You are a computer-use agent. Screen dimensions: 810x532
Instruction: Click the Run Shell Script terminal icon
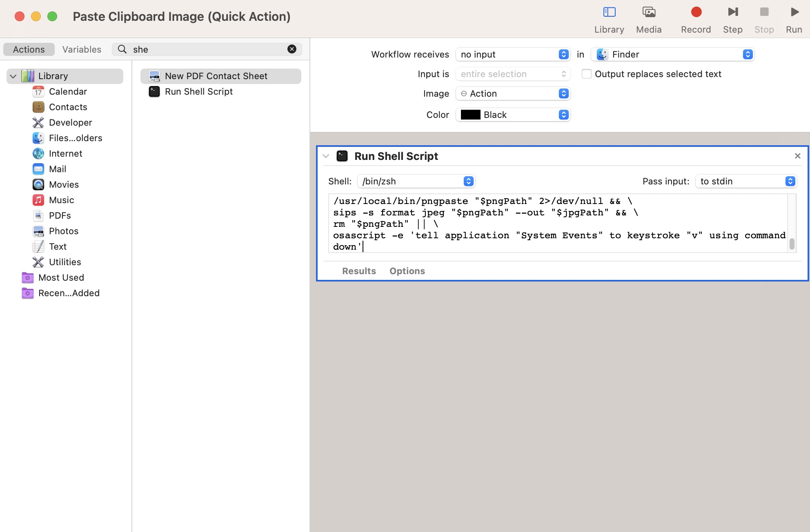coord(342,156)
